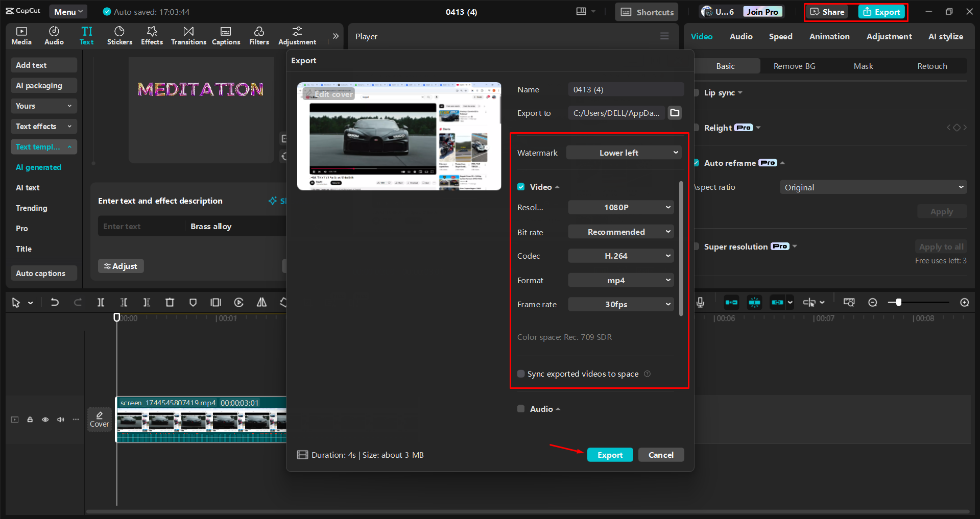Click the video track type icon
The width and height of the screenshot is (980, 519).
pyautogui.click(x=15, y=419)
